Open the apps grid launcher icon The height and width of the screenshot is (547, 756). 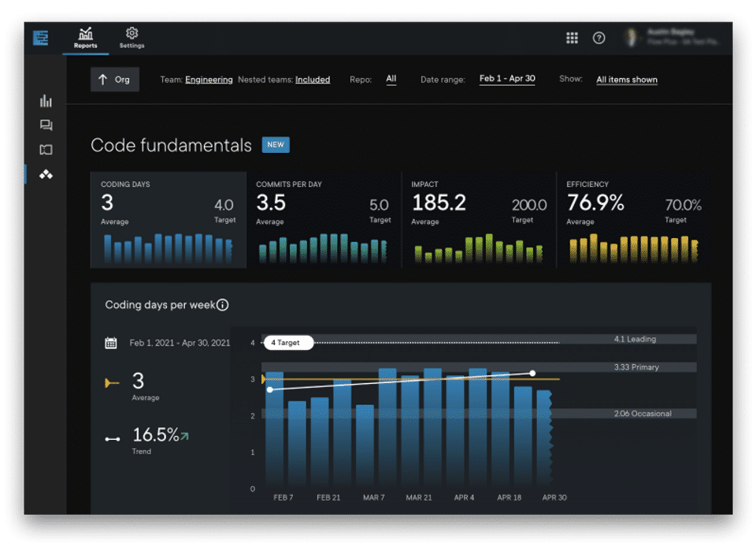572,38
